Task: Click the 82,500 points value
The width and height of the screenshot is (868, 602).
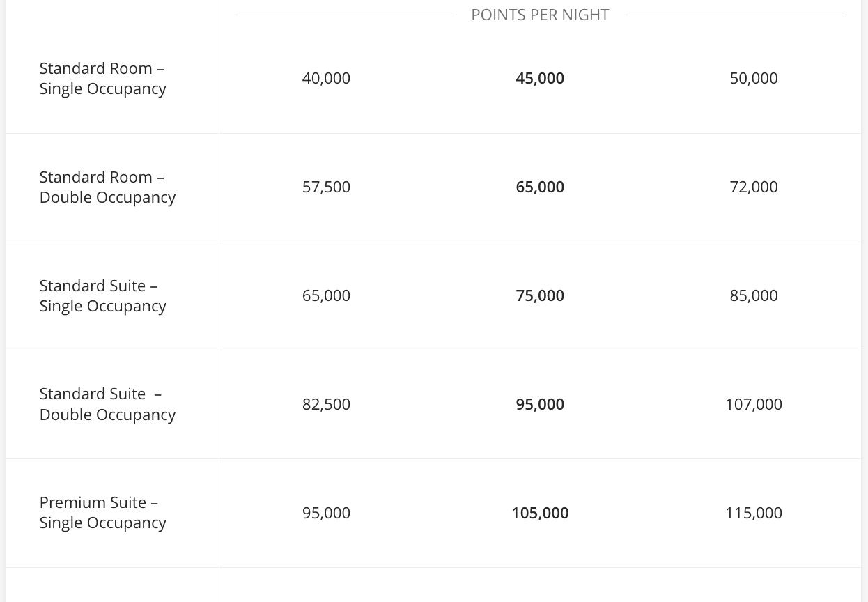Action: [326, 404]
